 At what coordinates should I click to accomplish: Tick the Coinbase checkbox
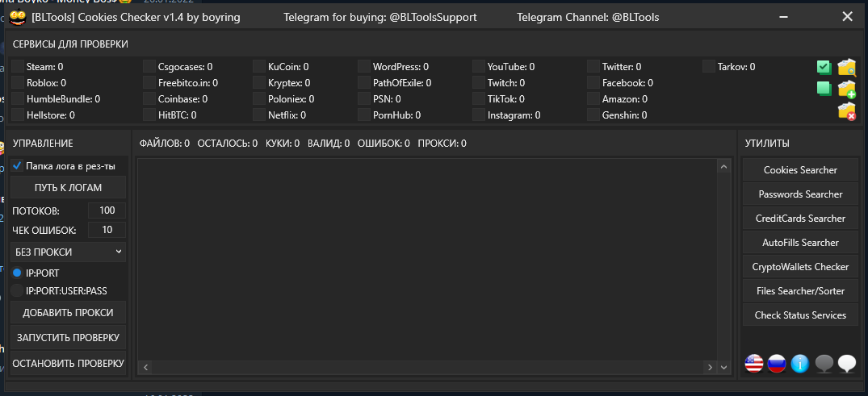(x=149, y=99)
